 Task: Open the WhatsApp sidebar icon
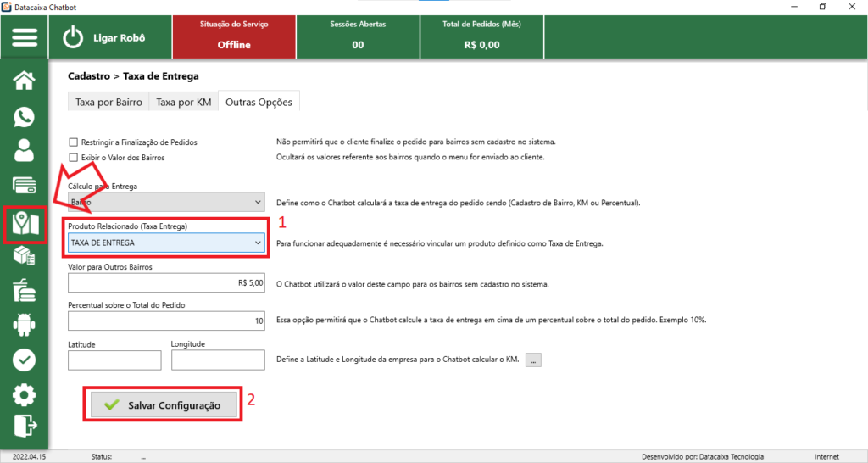(25, 116)
